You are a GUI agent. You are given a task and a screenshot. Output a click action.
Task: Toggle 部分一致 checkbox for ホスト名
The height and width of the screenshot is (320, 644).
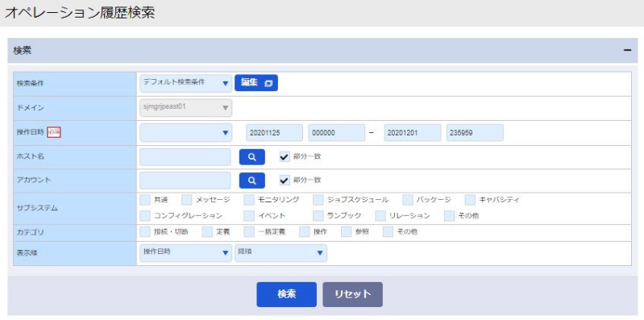point(285,157)
